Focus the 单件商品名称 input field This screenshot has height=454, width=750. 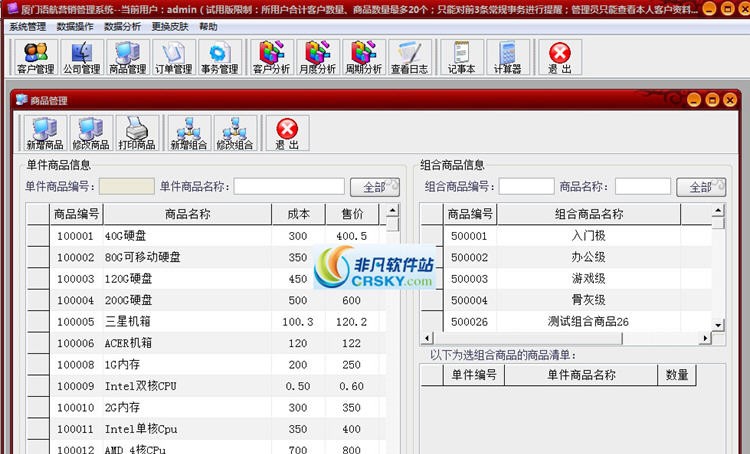coord(289,187)
